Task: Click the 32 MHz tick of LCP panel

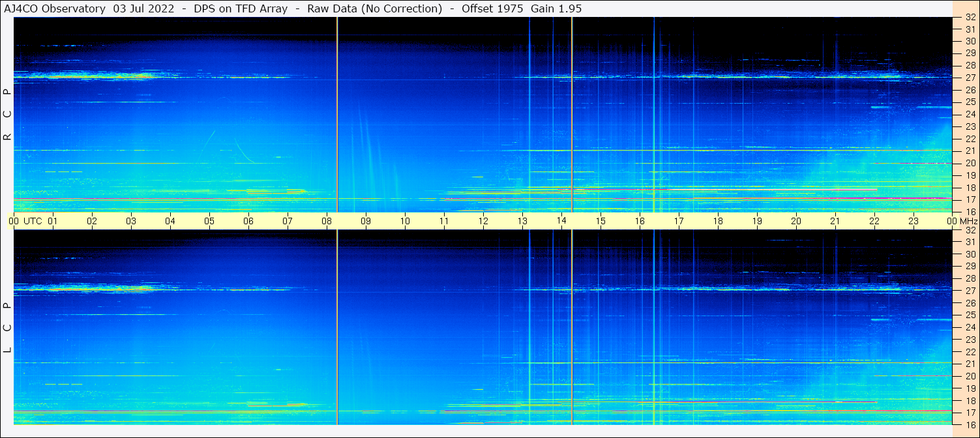Action: 970,230
